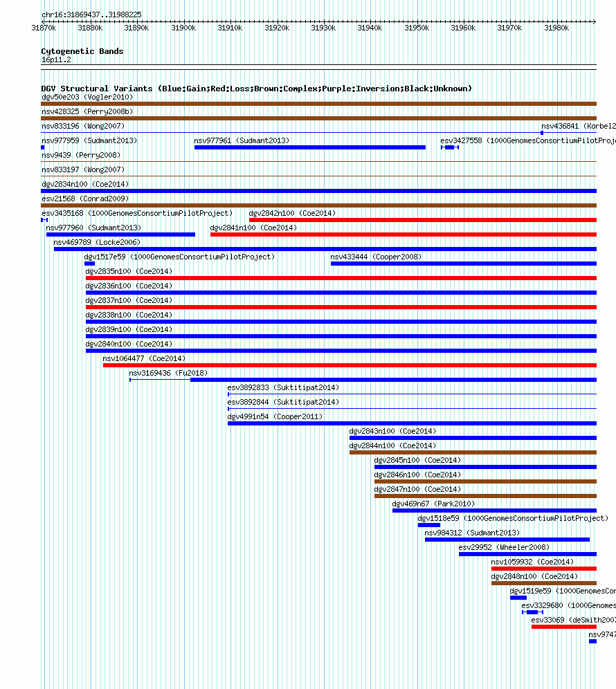The width and height of the screenshot is (616, 689).
Task: Click the esv33069 (deSmith2007) label
Action: tap(573, 619)
